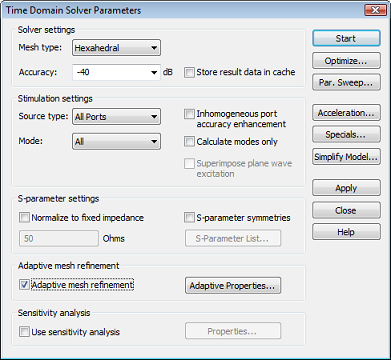This screenshot has width=391, height=360.
Task: Open the Optimize dialog
Action: pyautogui.click(x=346, y=61)
